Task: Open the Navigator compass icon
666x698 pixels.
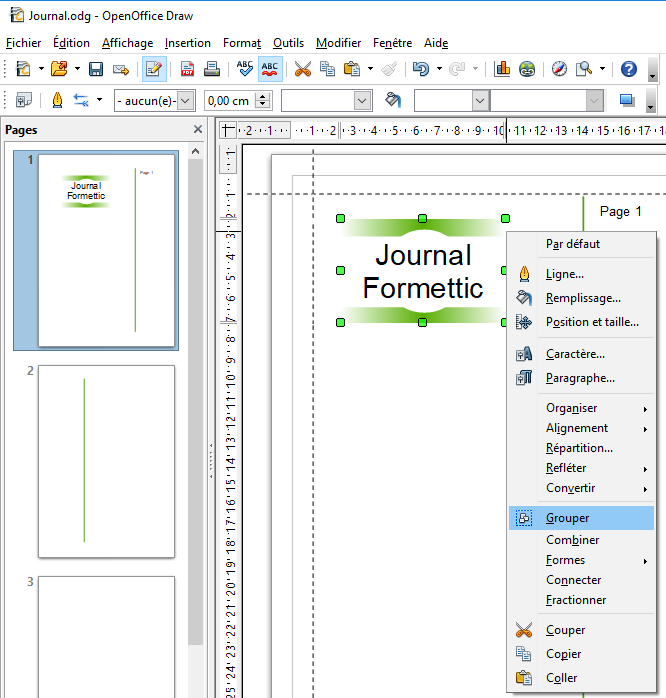Action: (559, 69)
